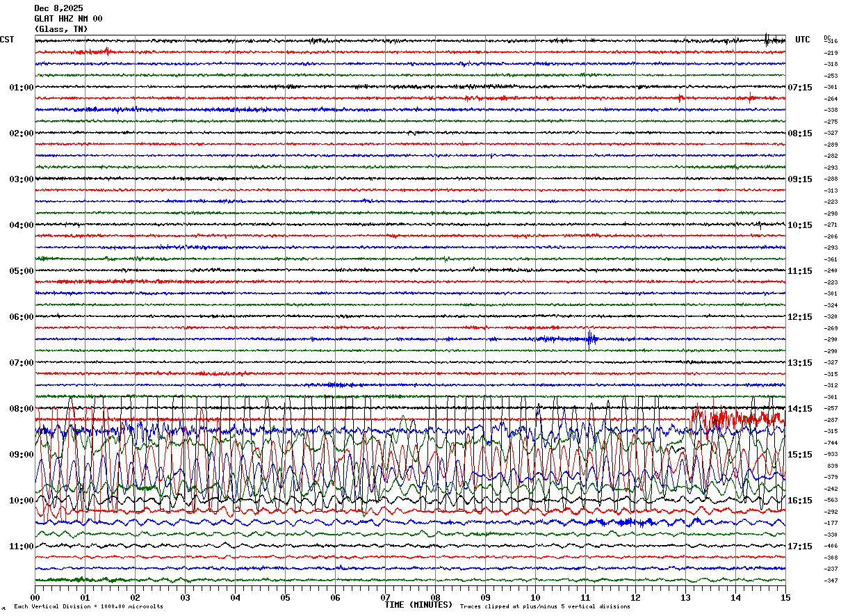Click minute 00 on the time axis
Image resolution: width=841 pixels, height=616 pixels.
click(35, 597)
